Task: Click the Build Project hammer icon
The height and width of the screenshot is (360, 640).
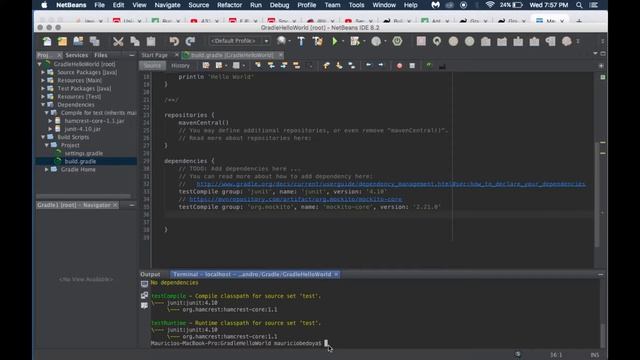Action: click(x=301, y=41)
